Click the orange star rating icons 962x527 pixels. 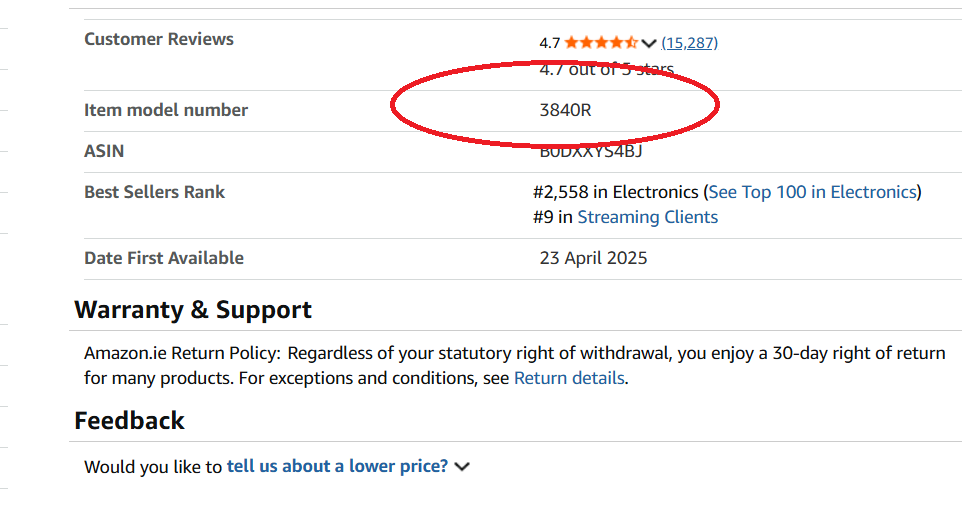(600, 42)
